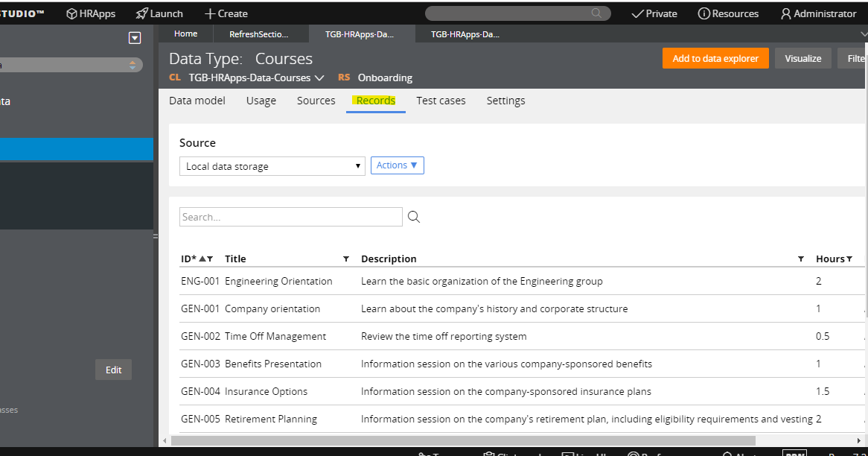Click the Visualize button

[x=802, y=58]
